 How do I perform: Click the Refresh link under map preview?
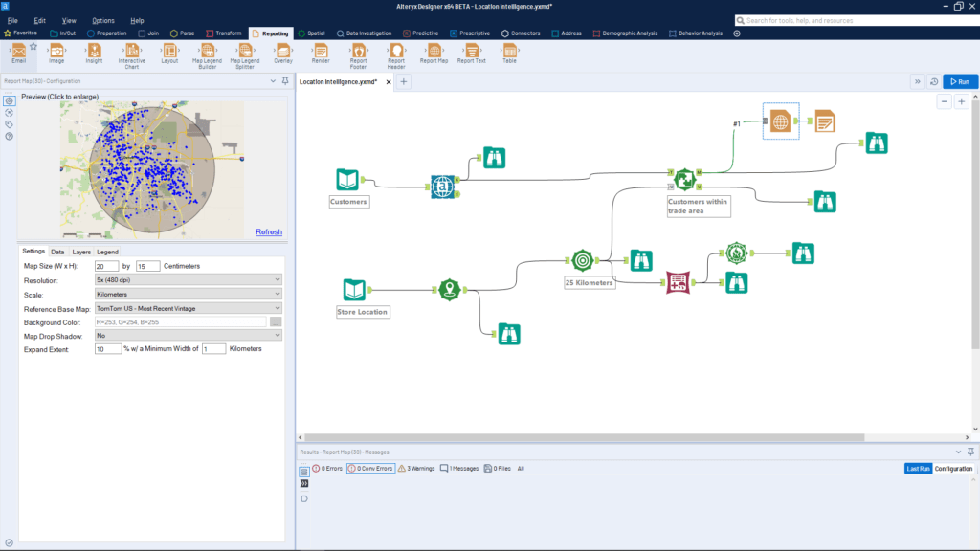269,232
